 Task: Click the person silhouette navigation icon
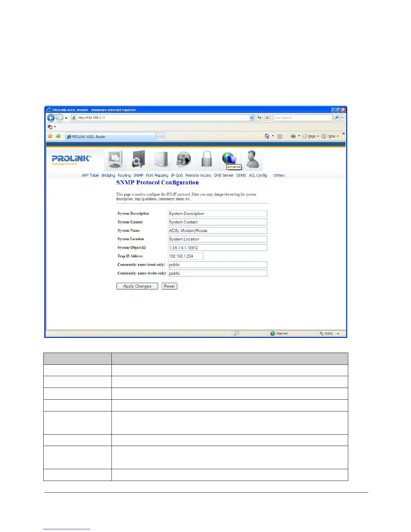(x=252, y=159)
